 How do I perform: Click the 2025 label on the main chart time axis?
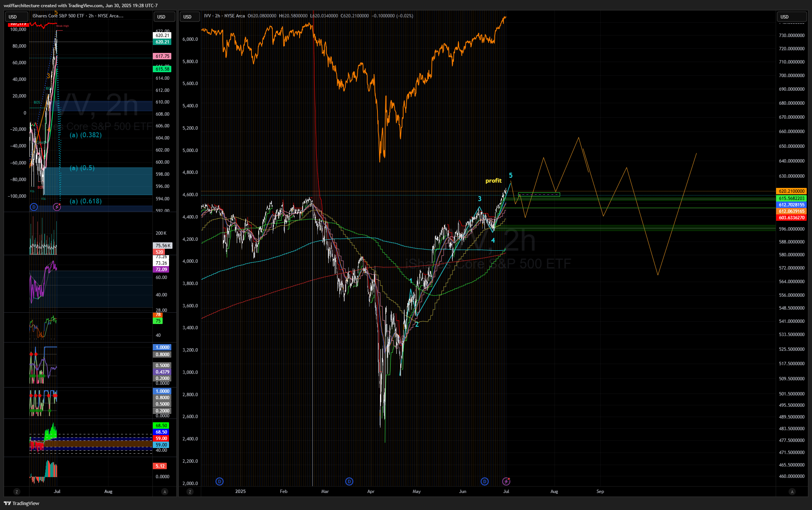pyautogui.click(x=240, y=491)
